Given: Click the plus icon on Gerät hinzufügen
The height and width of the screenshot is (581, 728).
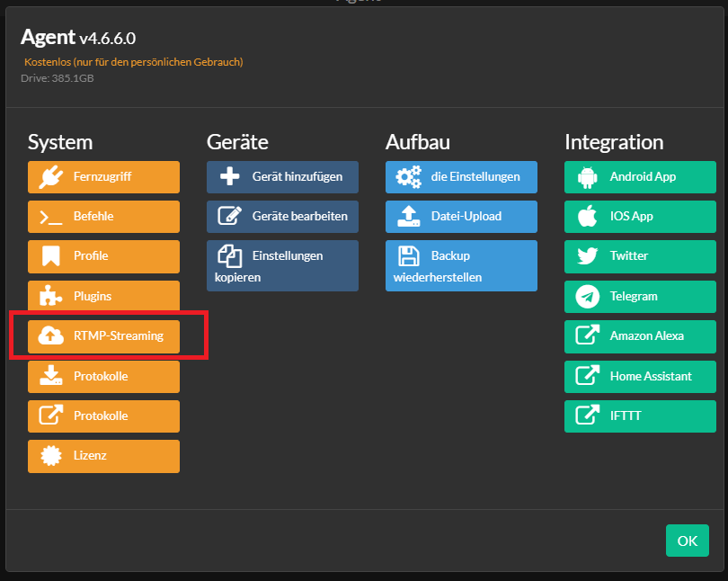Looking at the screenshot, I should coord(230,176).
